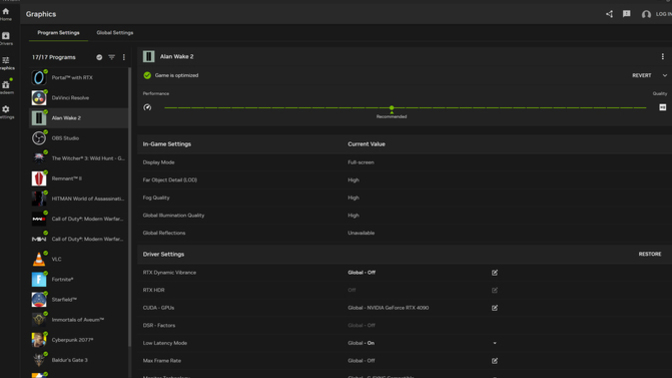Select HITMAN World of Assassination program
672x378 pixels.
[x=78, y=198]
